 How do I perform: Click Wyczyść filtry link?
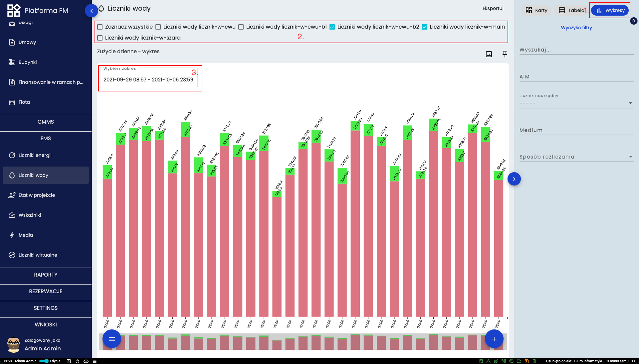coord(576,28)
